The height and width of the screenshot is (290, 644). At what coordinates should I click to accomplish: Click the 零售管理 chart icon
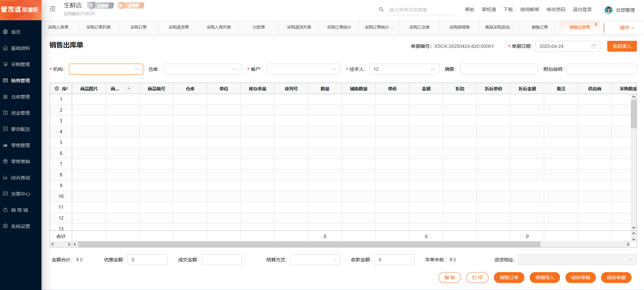click(x=5, y=145)
